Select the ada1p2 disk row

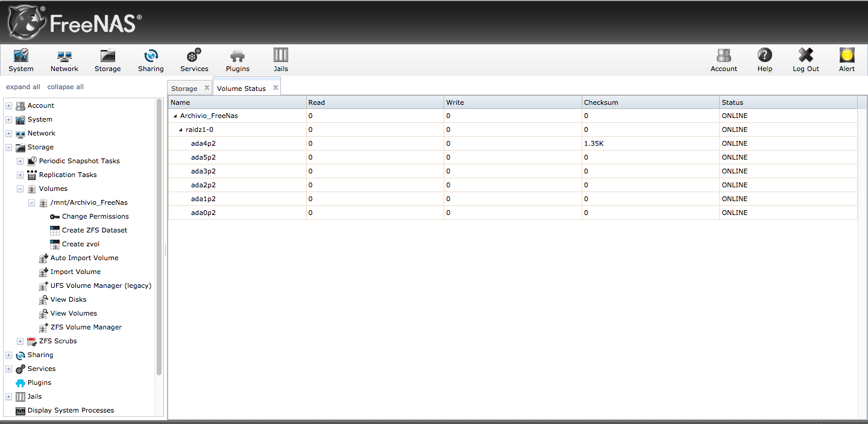coord(512,199)
